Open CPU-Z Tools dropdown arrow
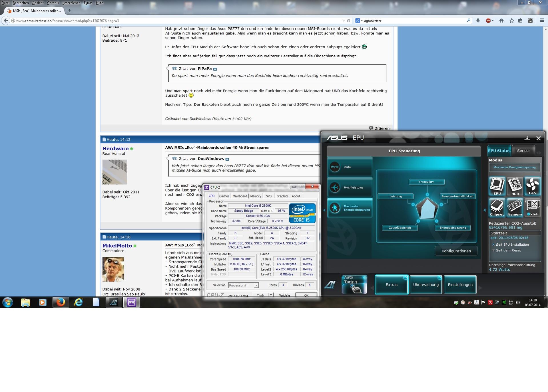Viewport: 548px width, 392px height. [271, 295]
